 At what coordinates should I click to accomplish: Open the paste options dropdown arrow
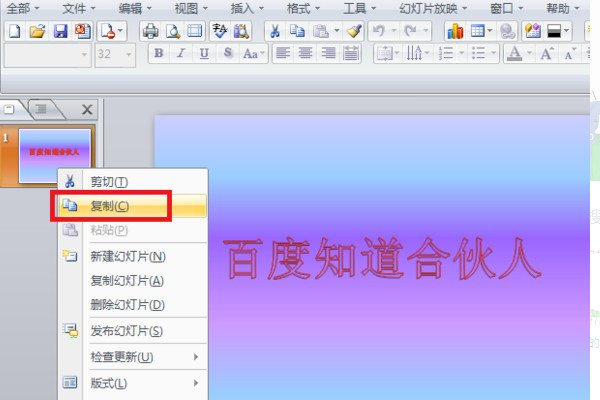click(337, 31)
